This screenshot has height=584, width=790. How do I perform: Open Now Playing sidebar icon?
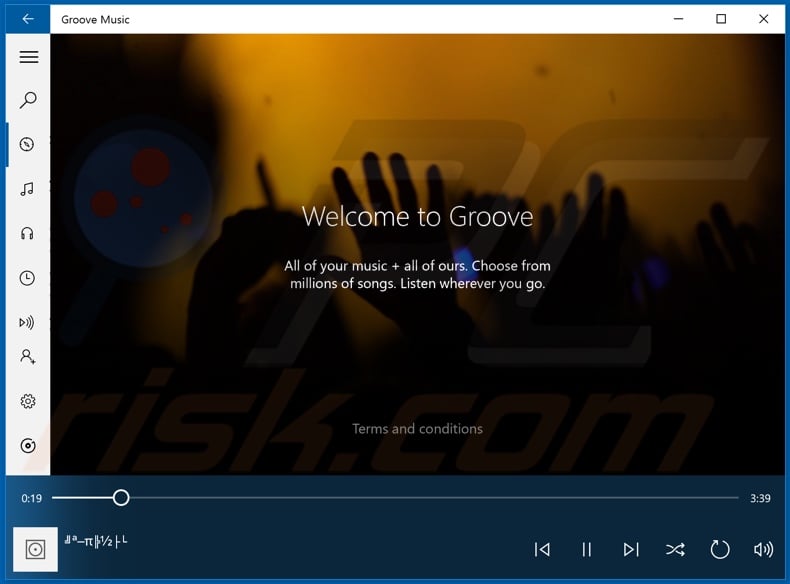[x=27, y=322]
